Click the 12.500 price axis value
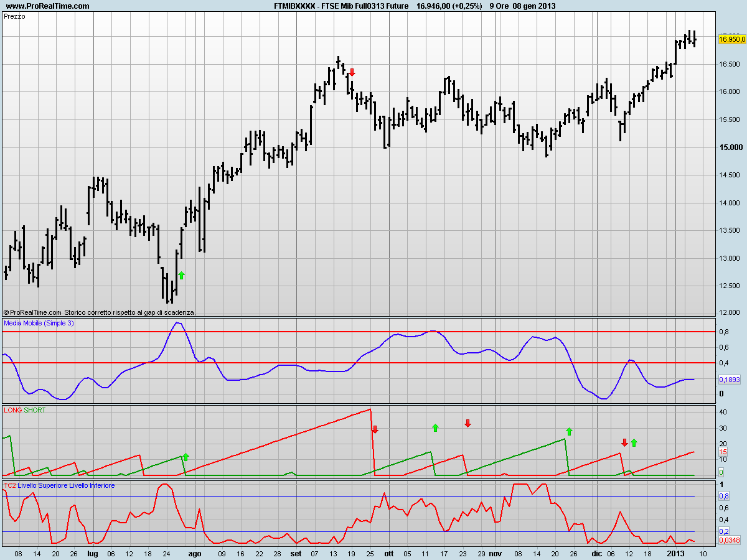747x560 pixels. 728,286
